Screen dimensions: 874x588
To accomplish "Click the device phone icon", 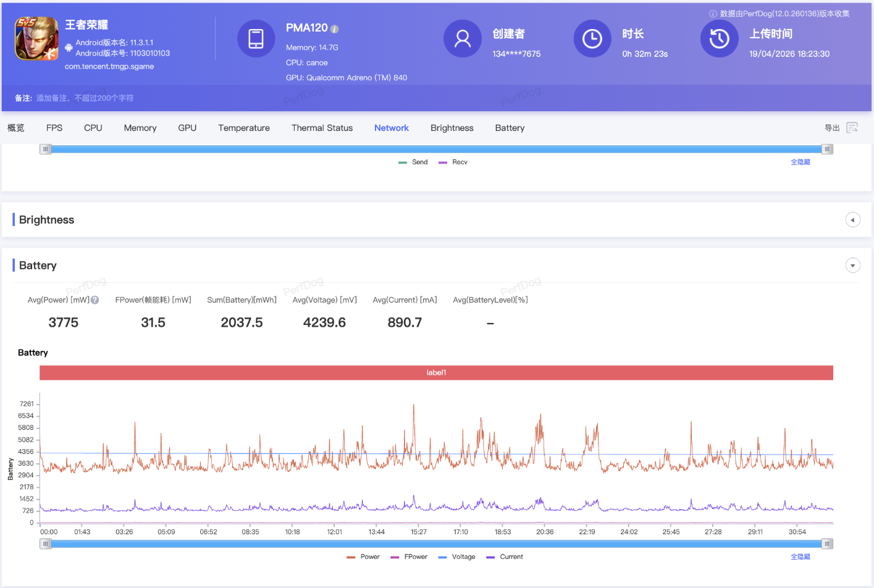I will (256, 39).
